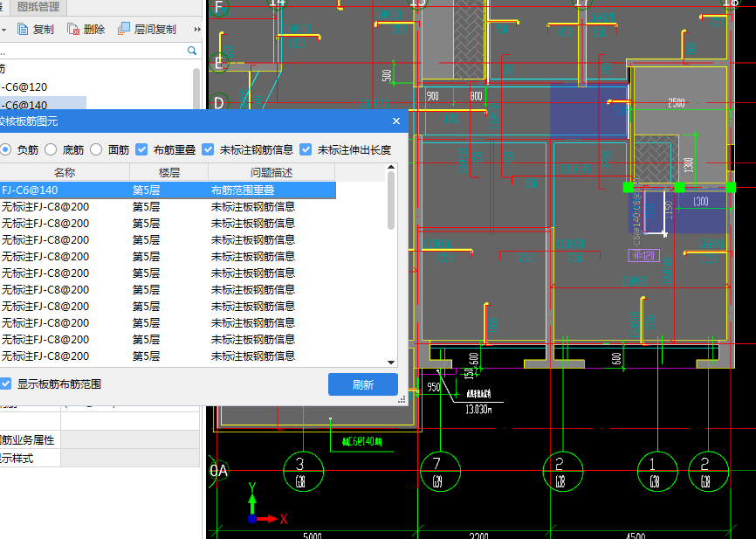Click the 布筋范围重叠 description cell
The width and height of the screenshot is (756, 539).
243,190
